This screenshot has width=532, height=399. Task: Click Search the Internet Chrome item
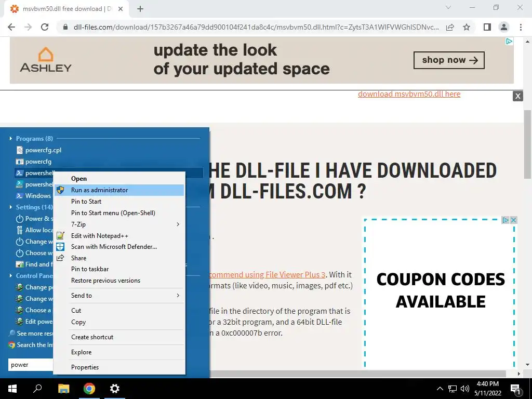(31, 345)
